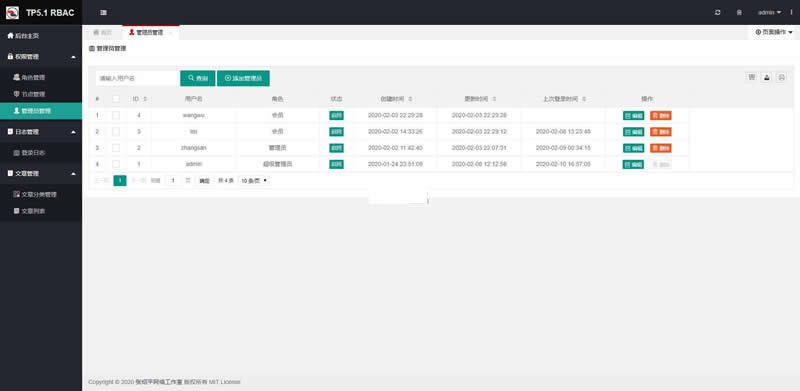Viewport: 800px width, 391px height.
Task: Sort by 更新时间 column arrows
Action: point(494,99)
